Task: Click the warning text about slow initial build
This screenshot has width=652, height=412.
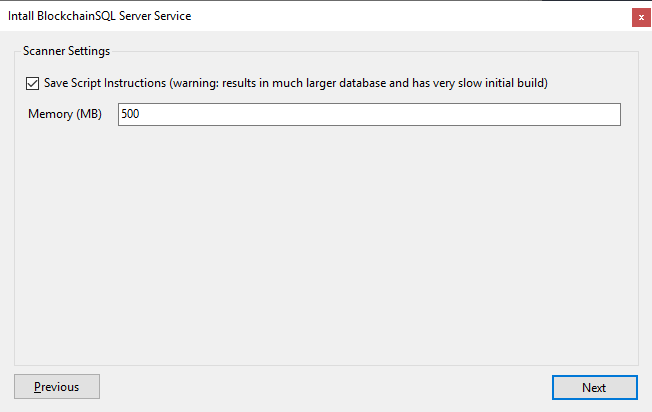Action: click(x=358, y=83)
